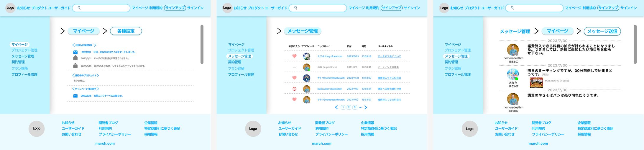The height and width of the screenshot is (150, 644).
Task: Click 山本 (superblock)'s profile avatar
Action: coord(306,67)
